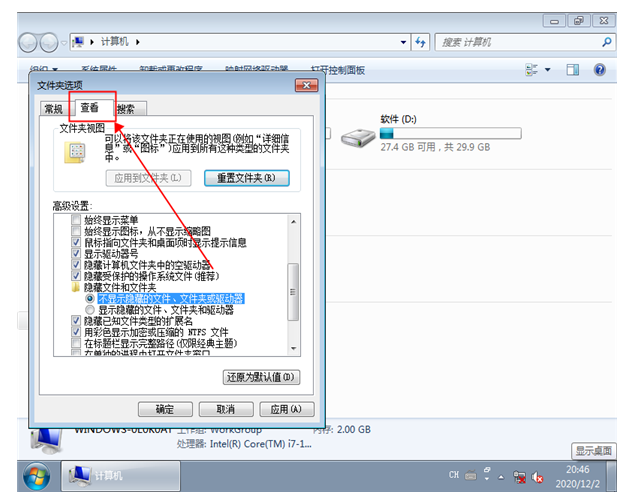
Task: Click the 软件 (D:) drive icon
Action: tap(358, 138)
